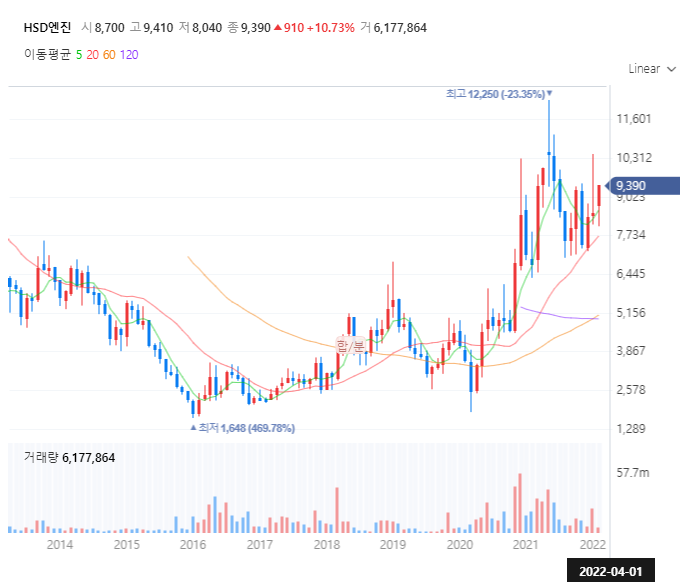680x582 pixels.
Task: Click the HSD엔진 stock name
Action: (x=47, y=28)
